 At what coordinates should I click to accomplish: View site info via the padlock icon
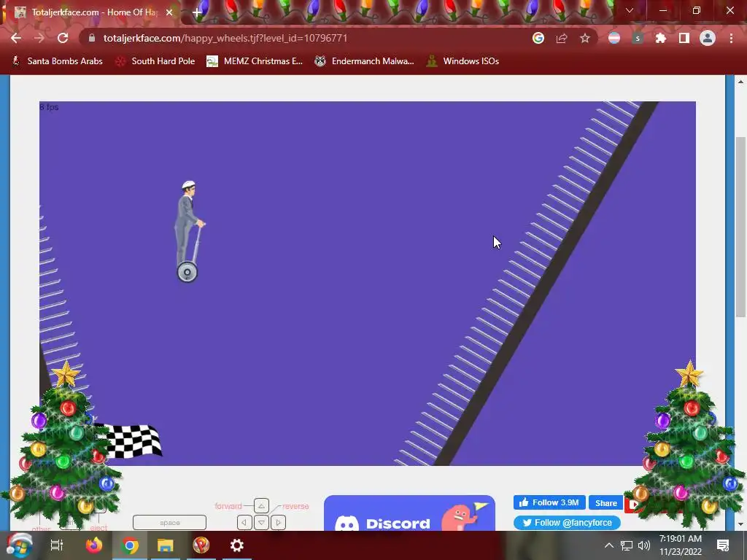(92, 38)
